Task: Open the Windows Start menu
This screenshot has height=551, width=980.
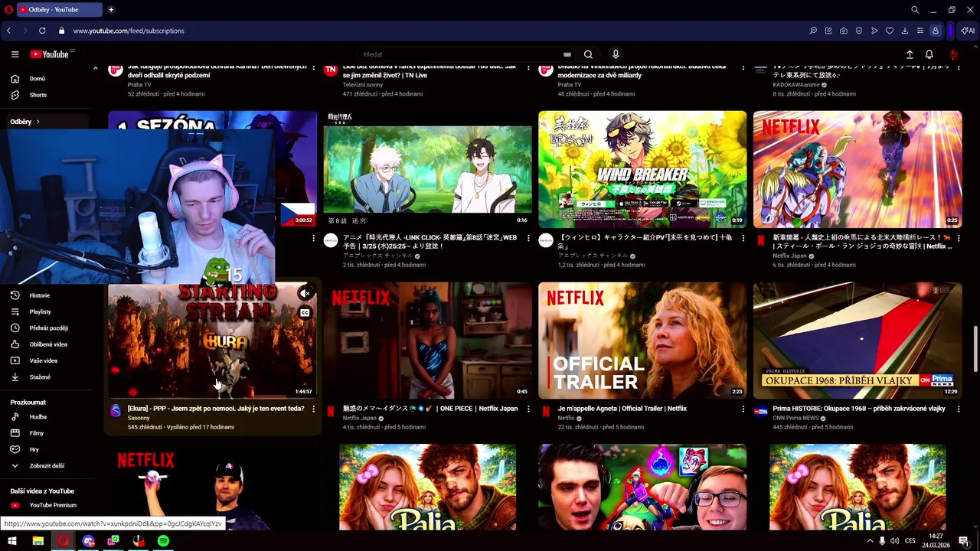Action: point(12,541)
